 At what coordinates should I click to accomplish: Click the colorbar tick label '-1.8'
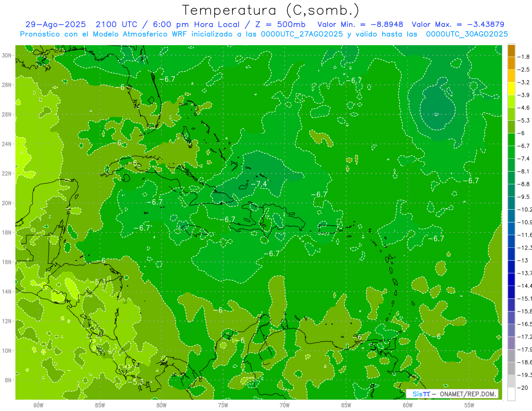coord(524,57)
